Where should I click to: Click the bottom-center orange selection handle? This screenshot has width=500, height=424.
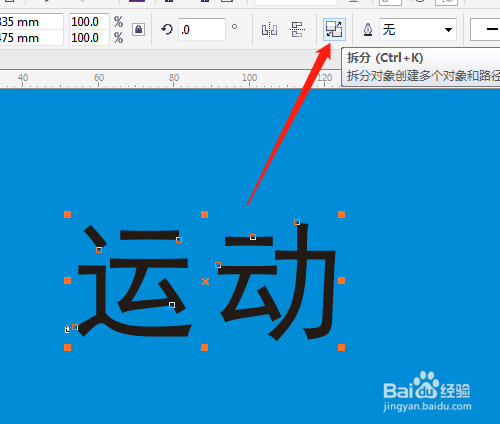coord(204,348)
